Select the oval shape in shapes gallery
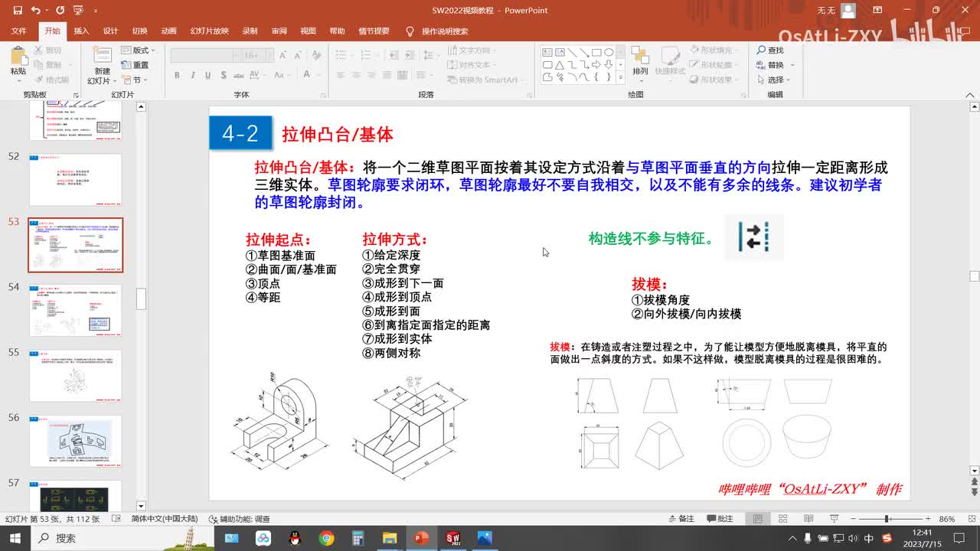The width and height of the screenshot is (980, 551). pos(609,53)
